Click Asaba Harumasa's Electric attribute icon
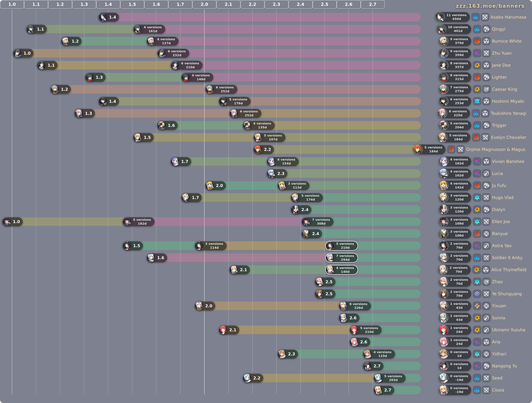 click(476, 17)
